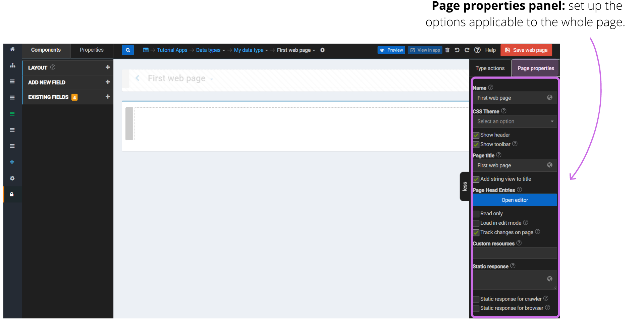Click the Name input field
The height and width of the screenshot is (323, 644).
pyautogui.click(x=515, y=98)
